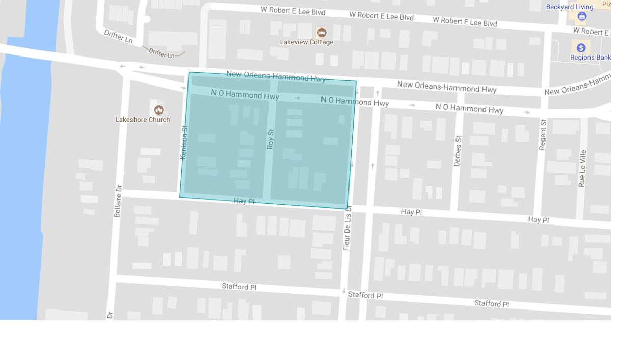Click the Lakeshore Church place icon
Image resolution: width=644 pixels, height=338 pixels.
pyautogui.click(x=158, y=109)
